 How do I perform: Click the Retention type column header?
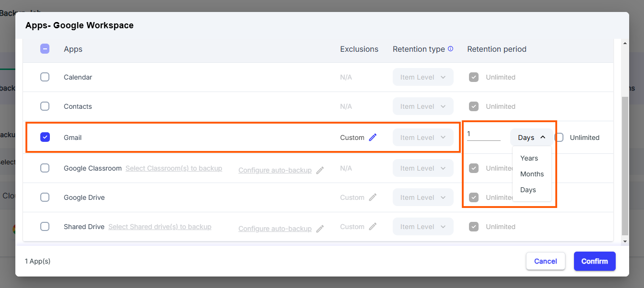(419, 49)
